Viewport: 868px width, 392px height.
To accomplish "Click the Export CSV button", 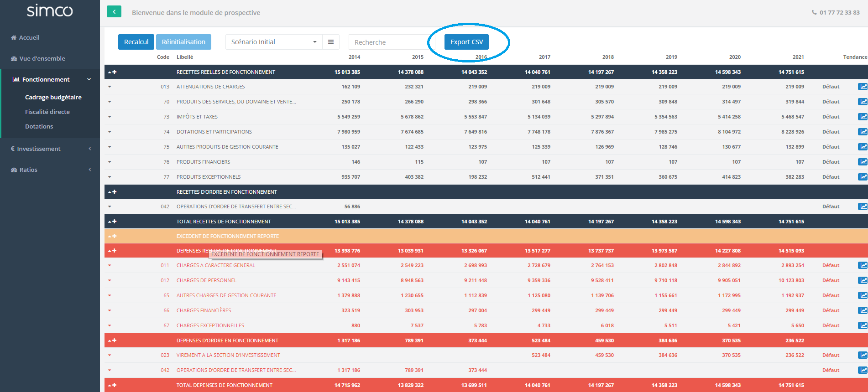I will tap(466, 42).
